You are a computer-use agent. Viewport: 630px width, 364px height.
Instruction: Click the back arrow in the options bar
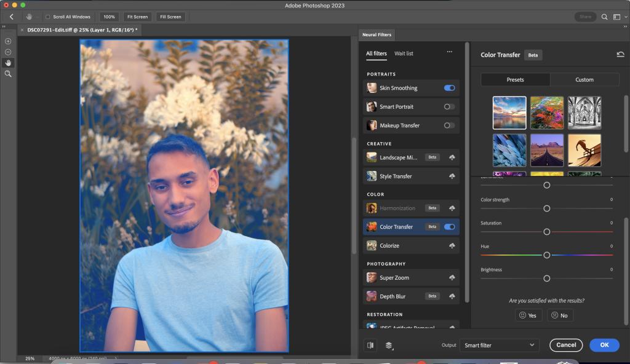12,17
